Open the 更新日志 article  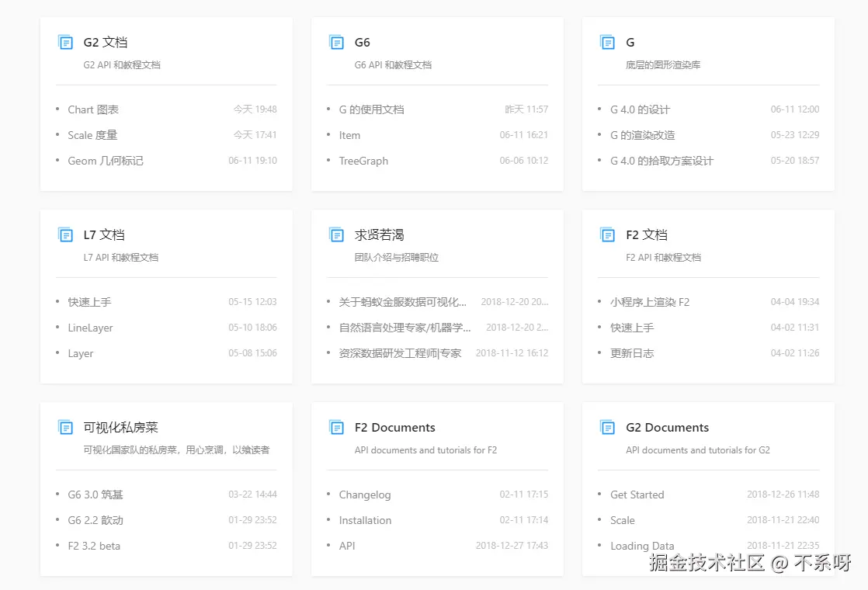coord(632,353)
